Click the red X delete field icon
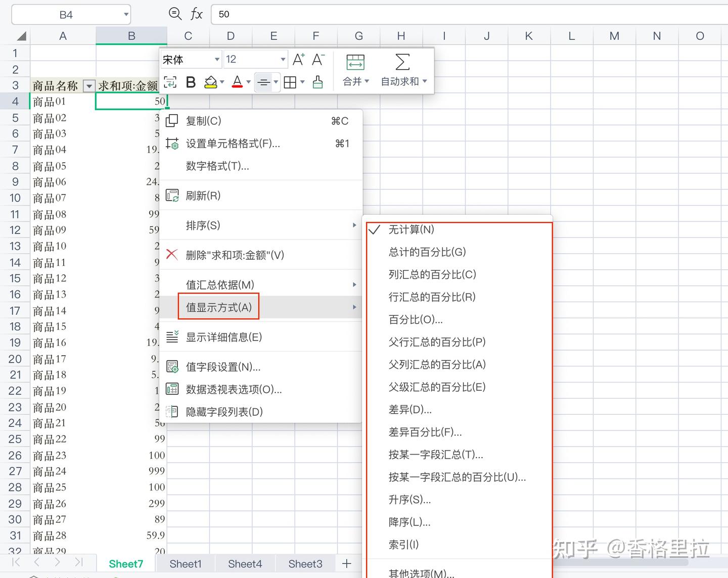 tap(172, 255)
